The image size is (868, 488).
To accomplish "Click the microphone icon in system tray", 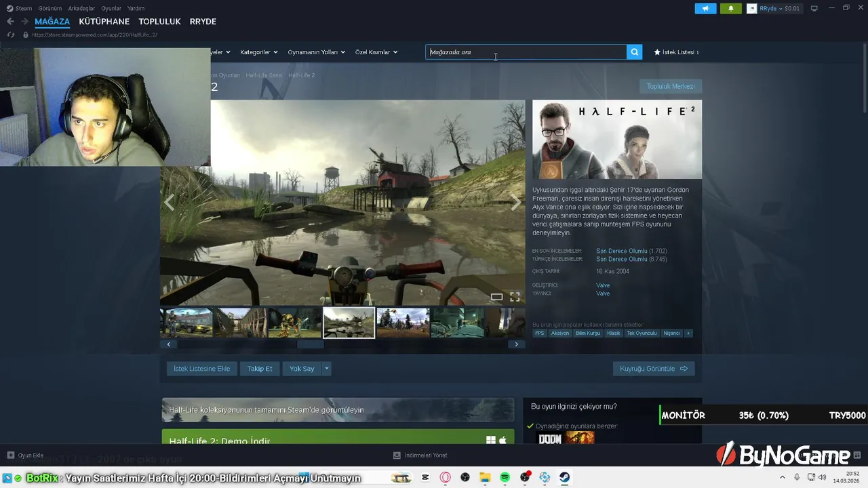I will 797,477.
